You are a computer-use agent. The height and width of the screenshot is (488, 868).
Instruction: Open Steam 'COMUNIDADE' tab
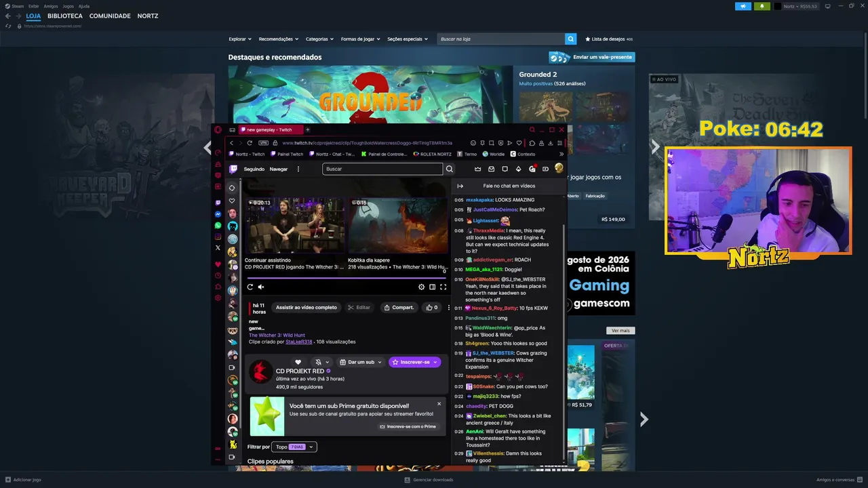pyautogui.click(x=110, y=16)
